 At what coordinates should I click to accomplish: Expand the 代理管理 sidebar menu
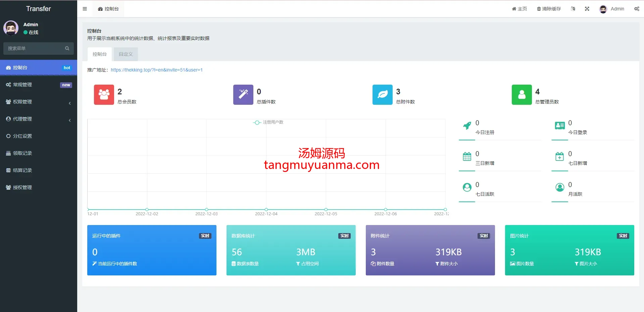39,119
